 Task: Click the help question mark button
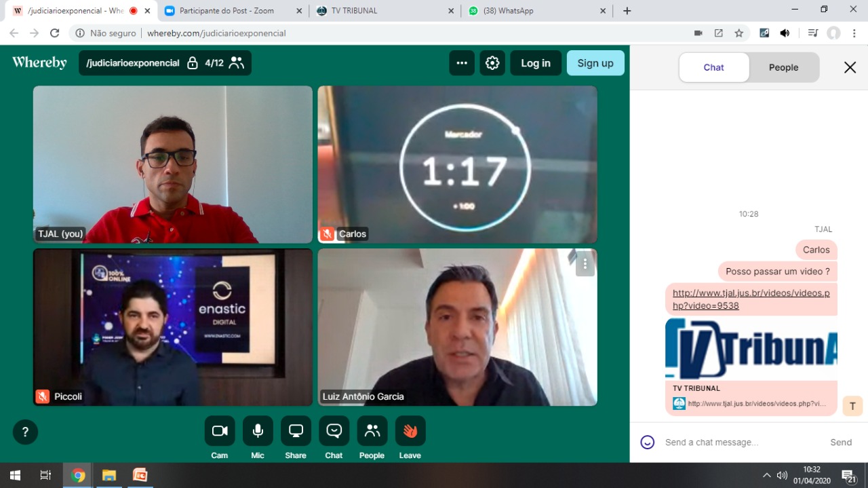[25, 432]
